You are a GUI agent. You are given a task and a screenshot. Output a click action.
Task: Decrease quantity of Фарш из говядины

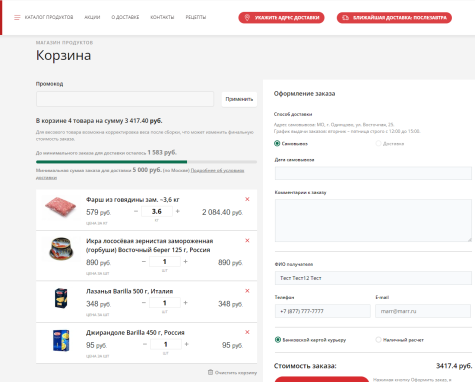(x=136, y=212)
